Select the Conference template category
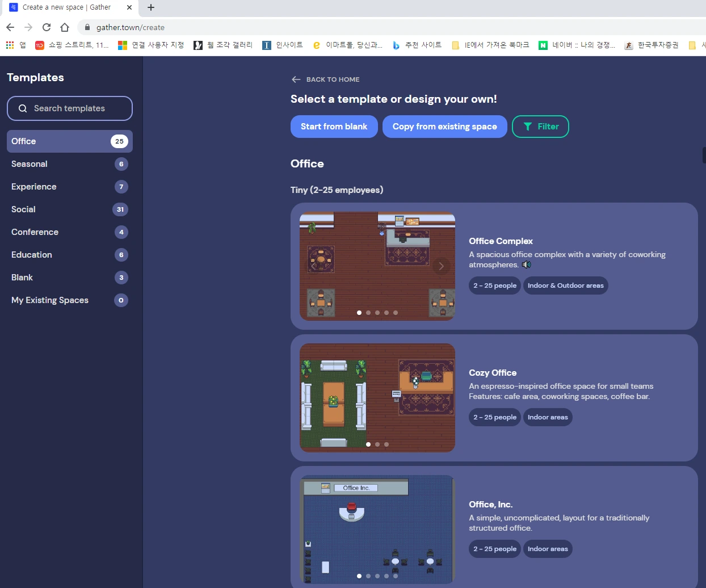Image resolution: width=706 pixels, height=588 pixels. point(70,232)
